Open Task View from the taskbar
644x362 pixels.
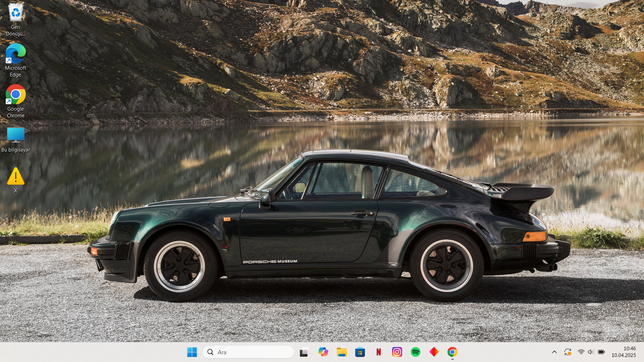(x=304, y=352)
